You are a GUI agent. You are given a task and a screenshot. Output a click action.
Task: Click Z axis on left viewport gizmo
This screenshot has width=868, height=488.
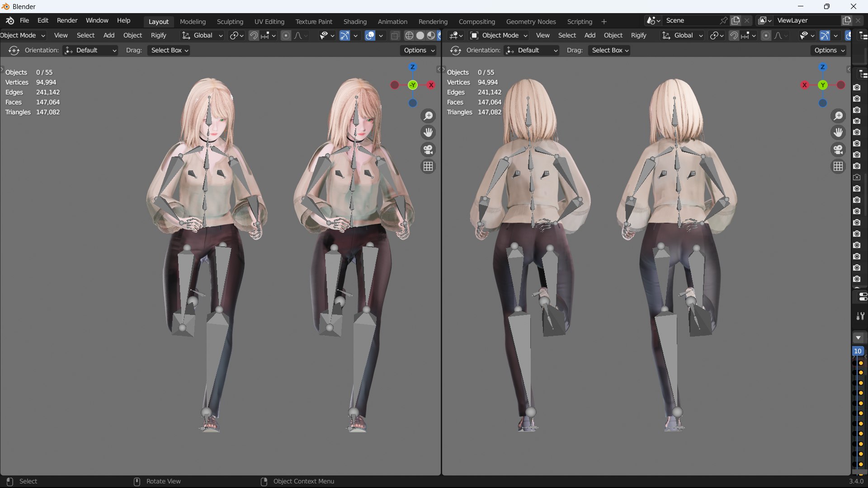412,67
